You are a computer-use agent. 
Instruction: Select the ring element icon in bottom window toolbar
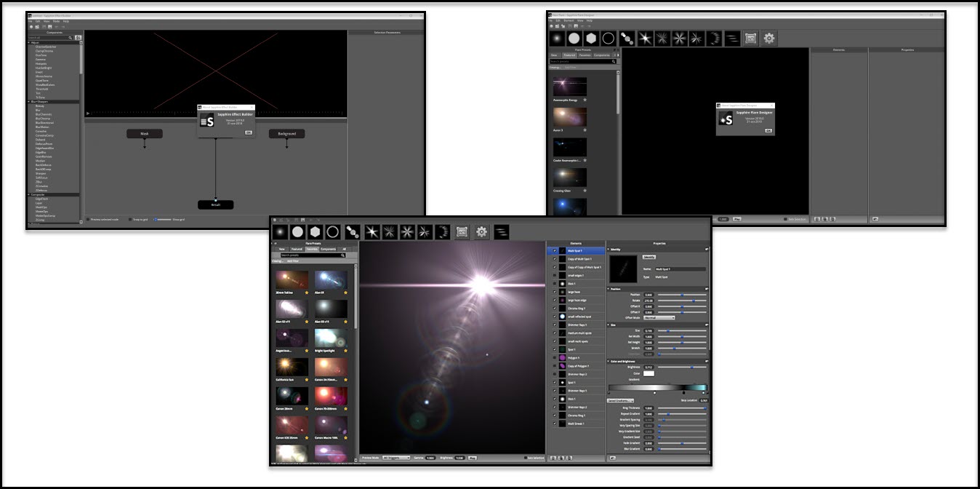[334, 231]
